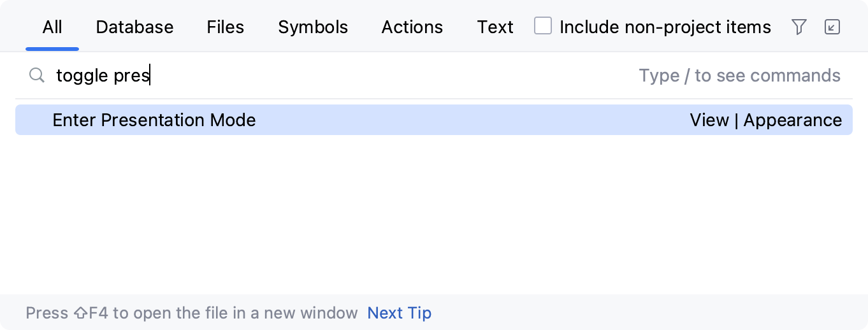Click the View | Appearance location label
This screenshot has height=330, width=868.
[765, 120]
